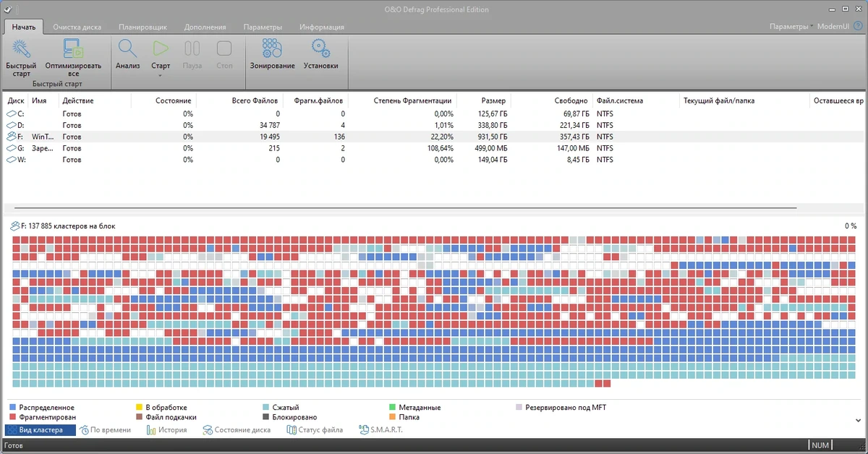
Task: Click the Распределенное blue legend swatch
Action: pyautogui.click(x=13, y=408)
